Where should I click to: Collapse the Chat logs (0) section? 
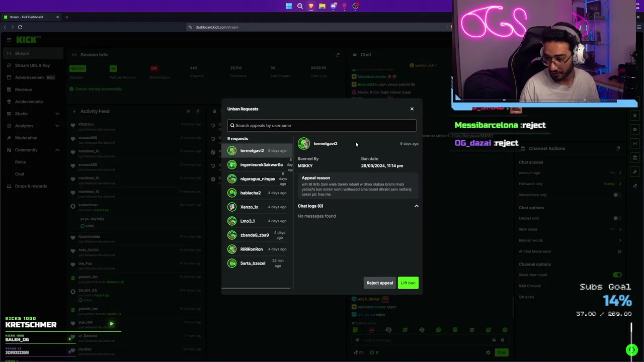416,206
